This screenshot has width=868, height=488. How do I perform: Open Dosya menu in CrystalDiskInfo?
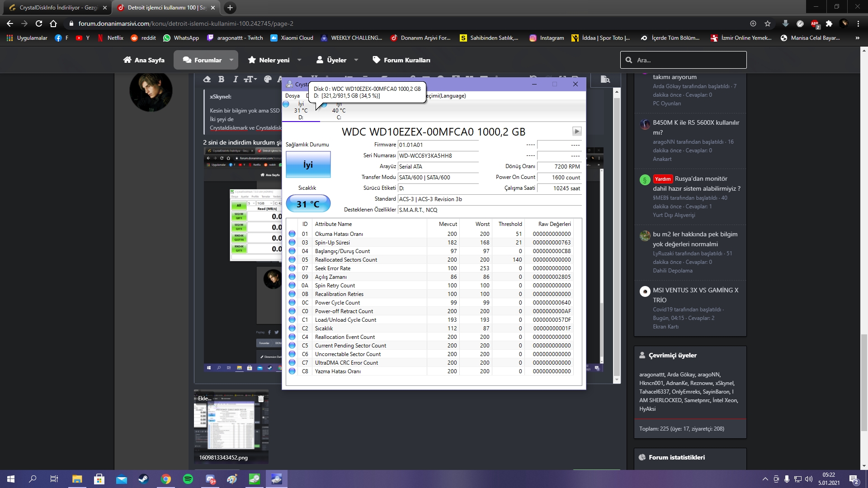(292, 96)
